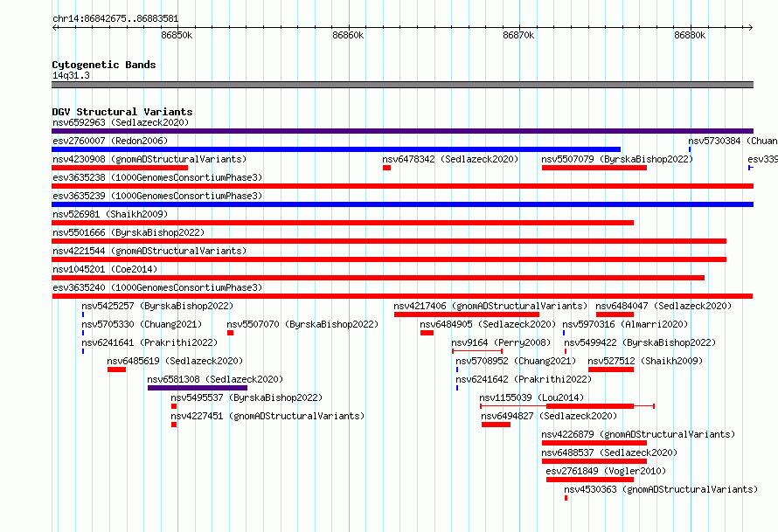Open nsv6494827 (Sedlazeck2020) label

(x=549, y=416)
